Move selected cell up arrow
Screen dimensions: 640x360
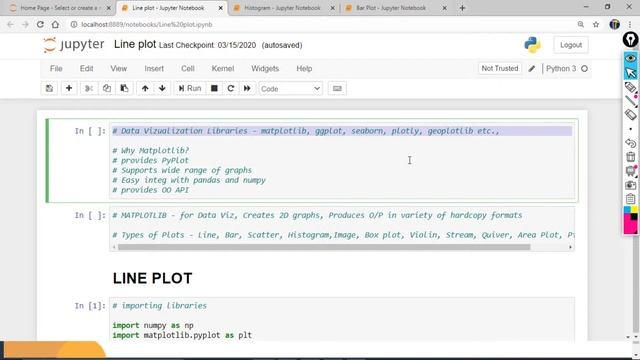(x=145, y=89)
